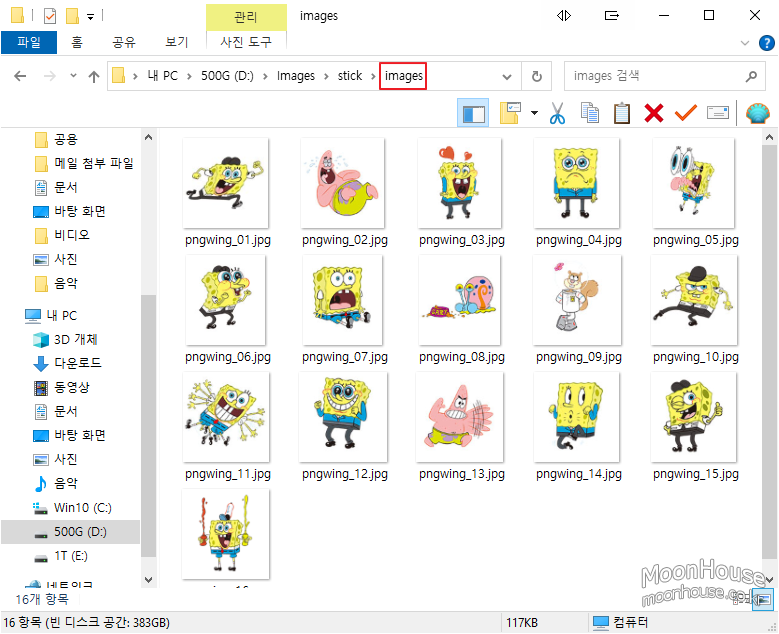Image resolution: width=779 pixels, height=634 pixels.
Task: Click the blue Help question mark icon
Action: [767, 43]
